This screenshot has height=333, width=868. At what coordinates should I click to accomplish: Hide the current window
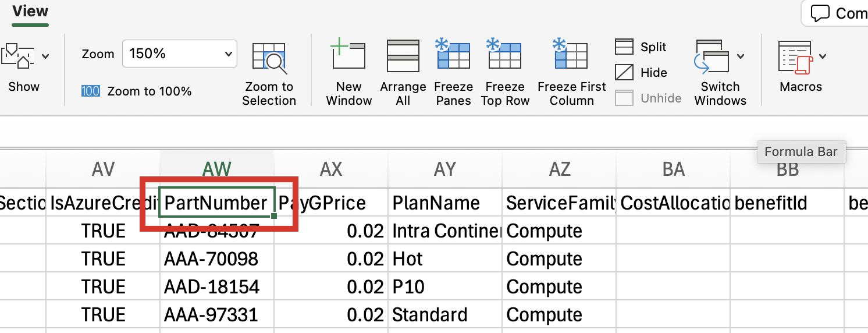click(x=641, y=73)
